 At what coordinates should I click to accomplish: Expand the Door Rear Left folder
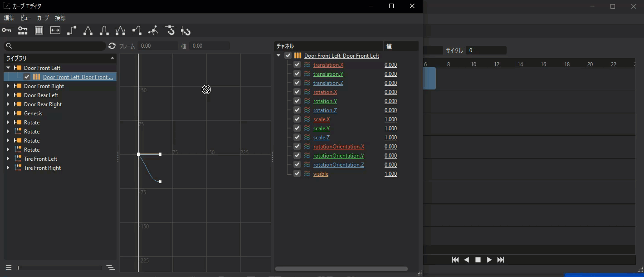pyautogui.click(x=8, y=95)
